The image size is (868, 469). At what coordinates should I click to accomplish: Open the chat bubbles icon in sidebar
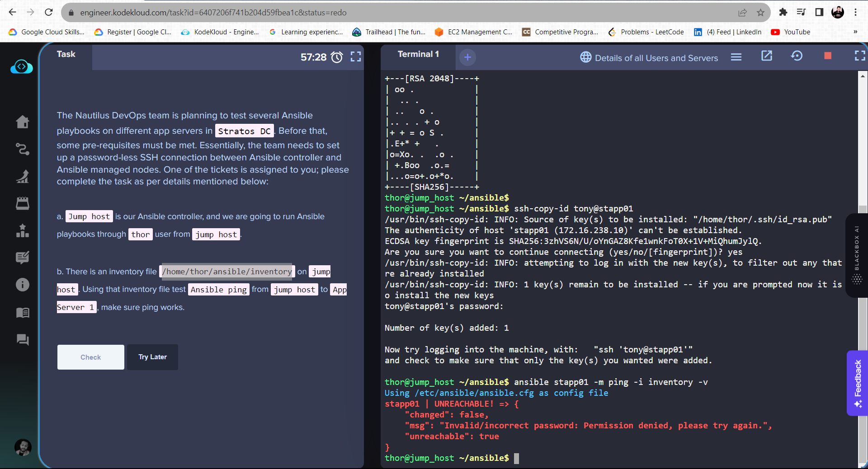coord(23,340)
